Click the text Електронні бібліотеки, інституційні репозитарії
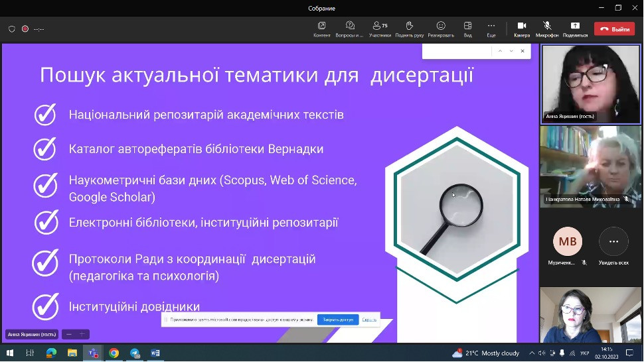The height and width of the screenshot is (362, 644). (x=204, y=222)
